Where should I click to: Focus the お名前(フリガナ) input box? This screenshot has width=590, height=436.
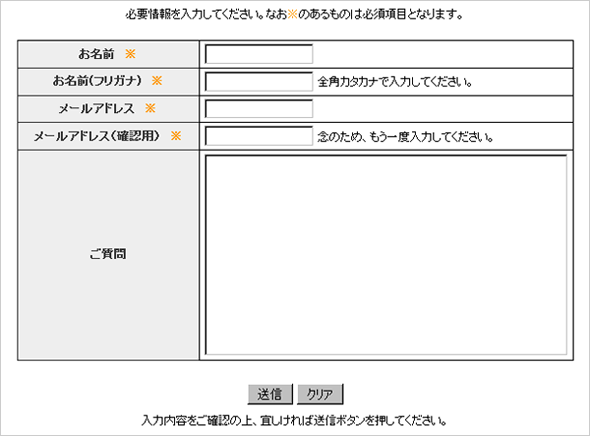pos(259,81)
